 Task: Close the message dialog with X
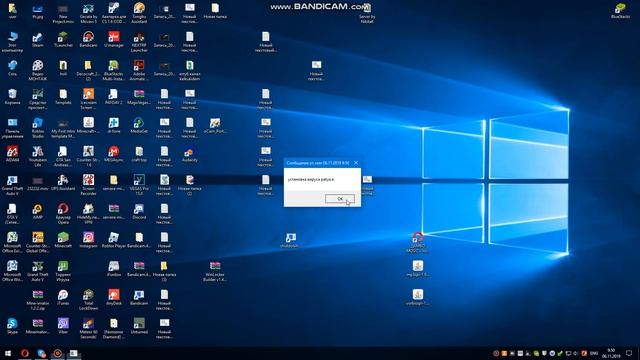[356, 162]
